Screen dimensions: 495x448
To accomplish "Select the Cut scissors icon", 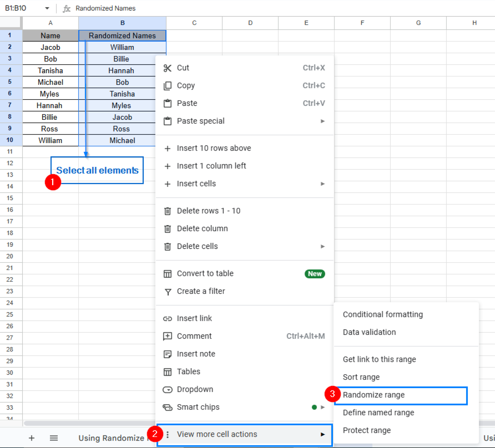I will 168,68.
